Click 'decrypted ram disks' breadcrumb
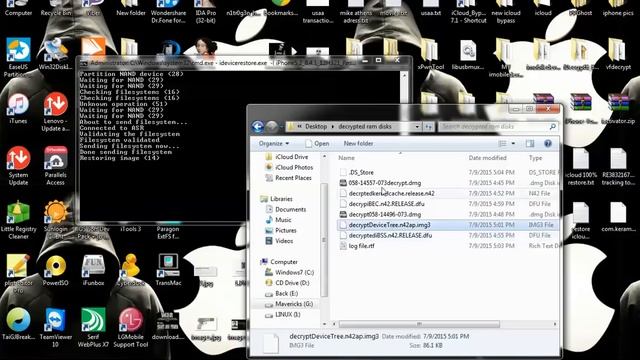This screenshot has width=640, height=360. tap(364, 127)
